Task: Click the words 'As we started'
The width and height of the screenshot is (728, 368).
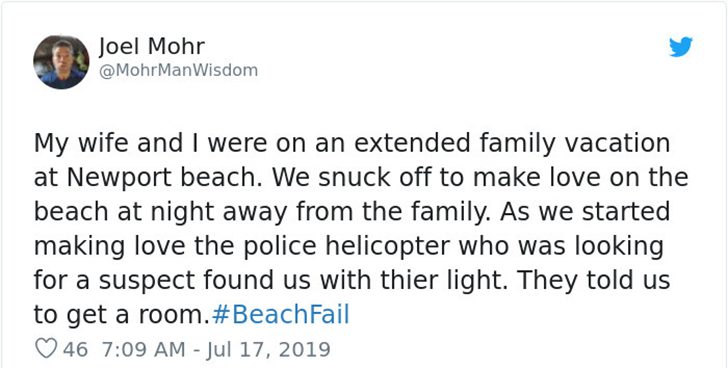Action: click(x=585, y=212)
